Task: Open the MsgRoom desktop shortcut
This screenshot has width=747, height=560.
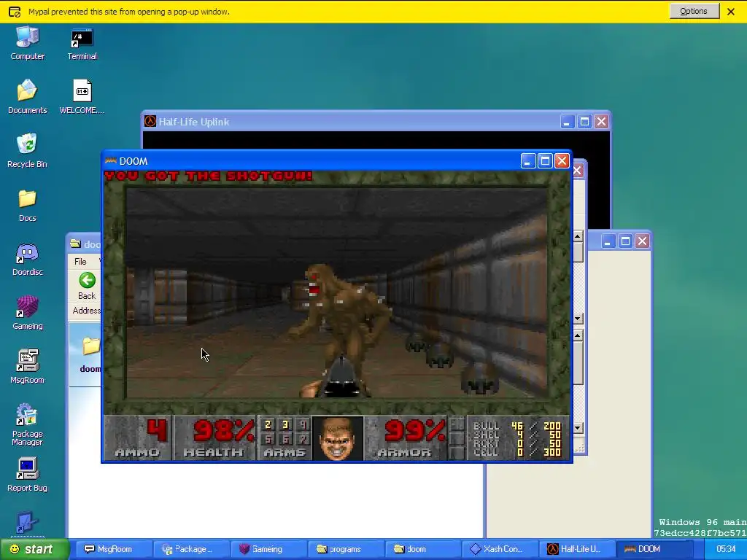Action: coord(27,367)
